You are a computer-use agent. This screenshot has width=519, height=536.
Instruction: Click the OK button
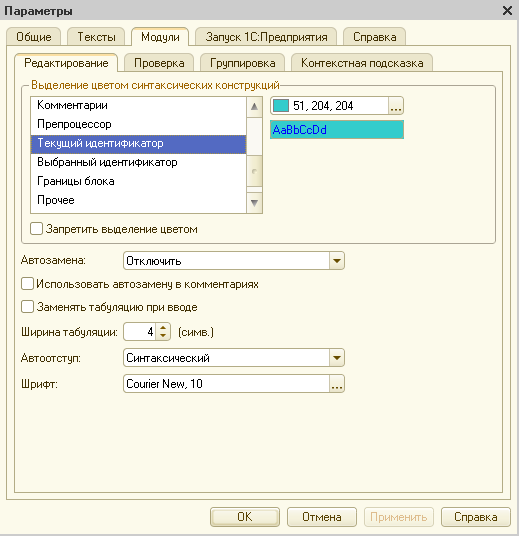[245, 517]
